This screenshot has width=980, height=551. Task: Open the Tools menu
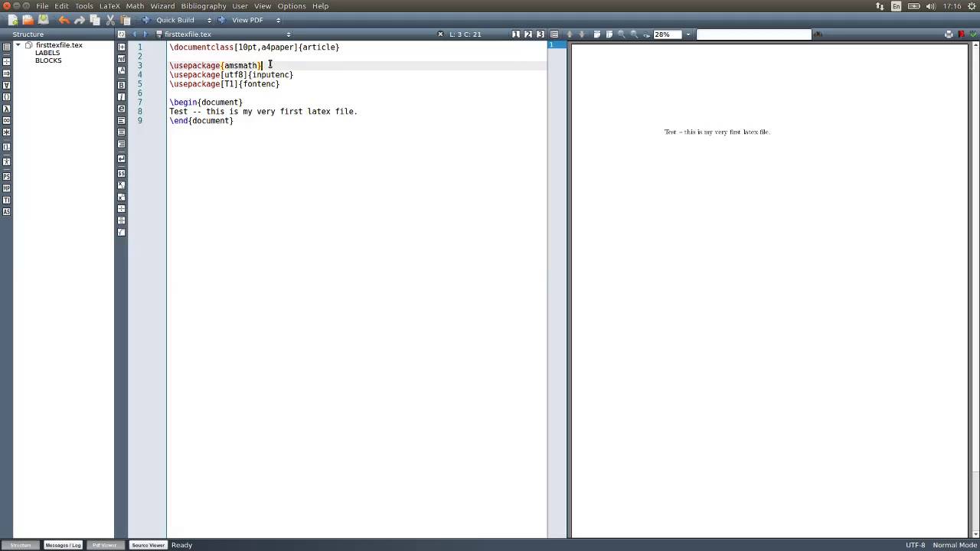coord(84,6)
